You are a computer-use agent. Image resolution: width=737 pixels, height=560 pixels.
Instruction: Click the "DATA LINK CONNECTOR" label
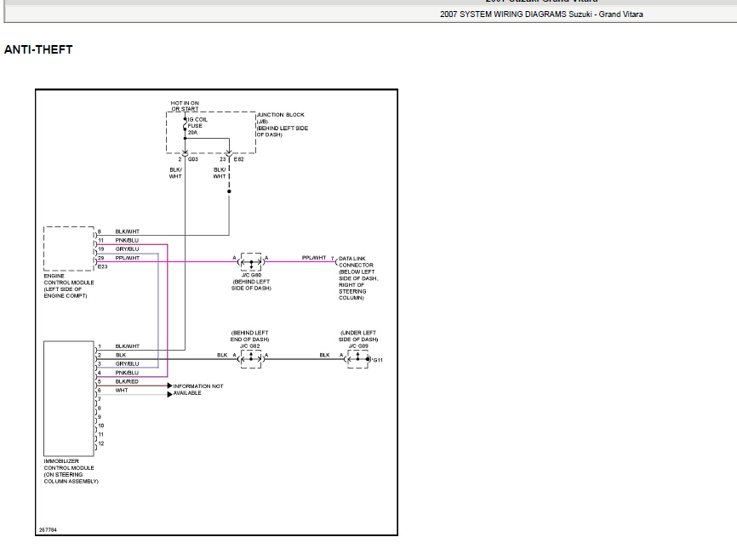[x=356, y=262]
